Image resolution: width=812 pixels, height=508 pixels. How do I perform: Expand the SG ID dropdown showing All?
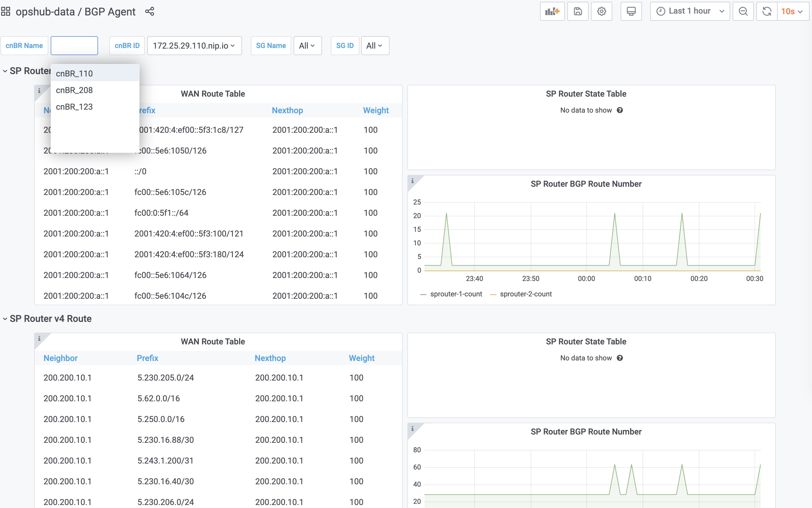point(374,46)
